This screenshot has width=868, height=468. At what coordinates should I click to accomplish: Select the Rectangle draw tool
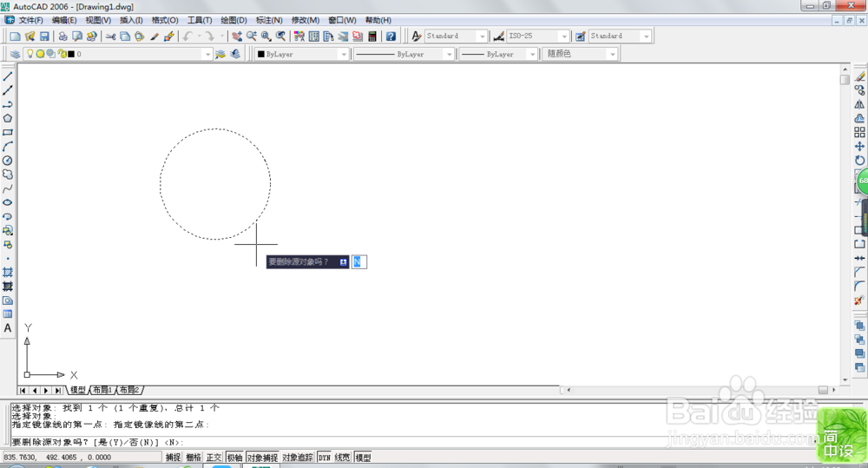[x=8, y=132]
